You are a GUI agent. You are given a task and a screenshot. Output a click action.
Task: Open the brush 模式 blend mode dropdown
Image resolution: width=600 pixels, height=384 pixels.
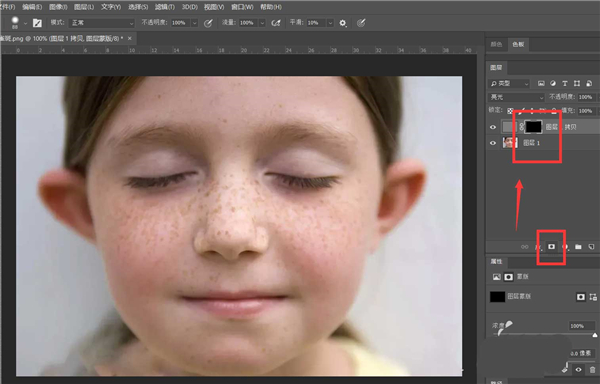[x=101, y=23]
